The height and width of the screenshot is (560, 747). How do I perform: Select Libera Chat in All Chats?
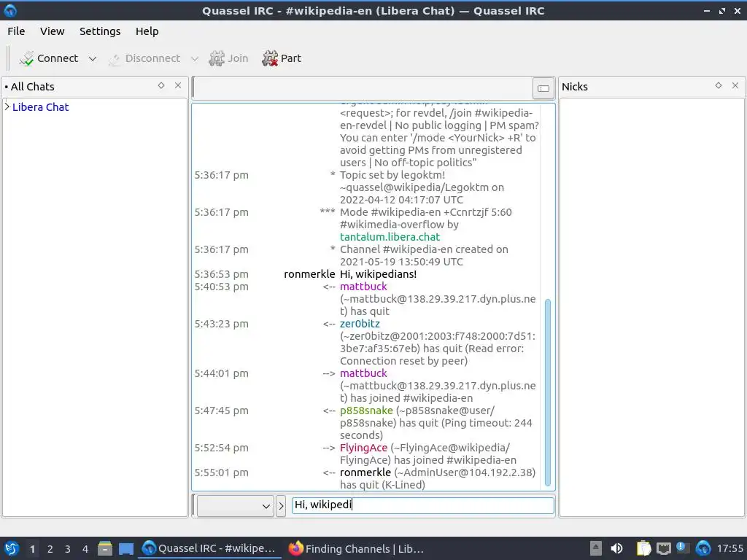point(41,107)
